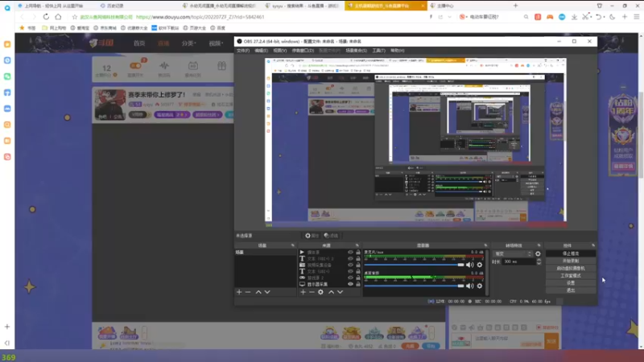The height and width of the screenshot is (362, 644).
Task: Open Settings from OBS Controls panel
Action: (571, 283)
